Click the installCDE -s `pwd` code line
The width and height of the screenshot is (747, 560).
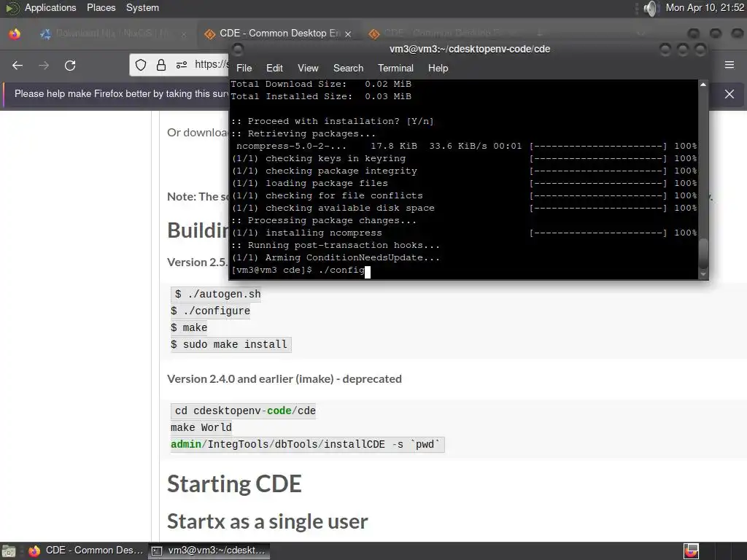pos(307,444)
